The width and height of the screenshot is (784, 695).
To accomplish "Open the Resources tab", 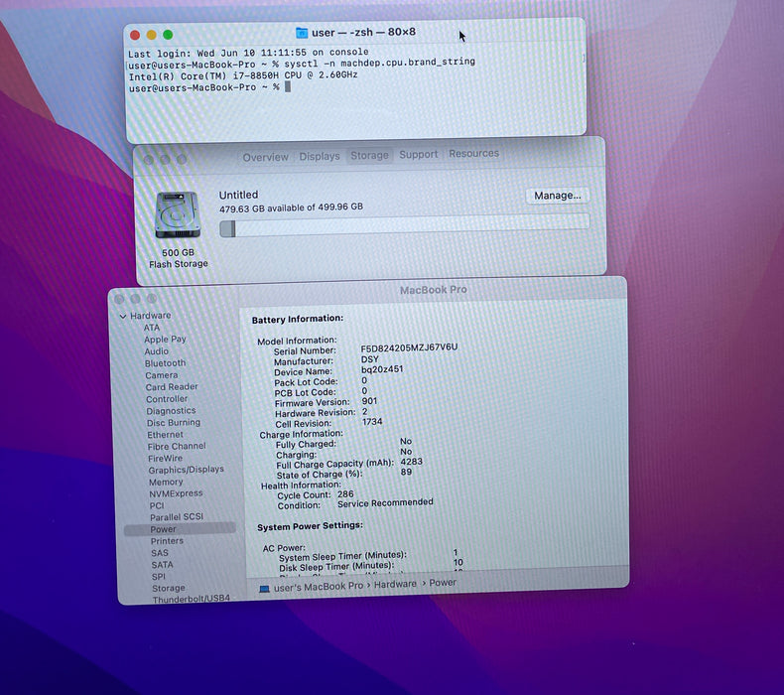I will coord(474,154).
